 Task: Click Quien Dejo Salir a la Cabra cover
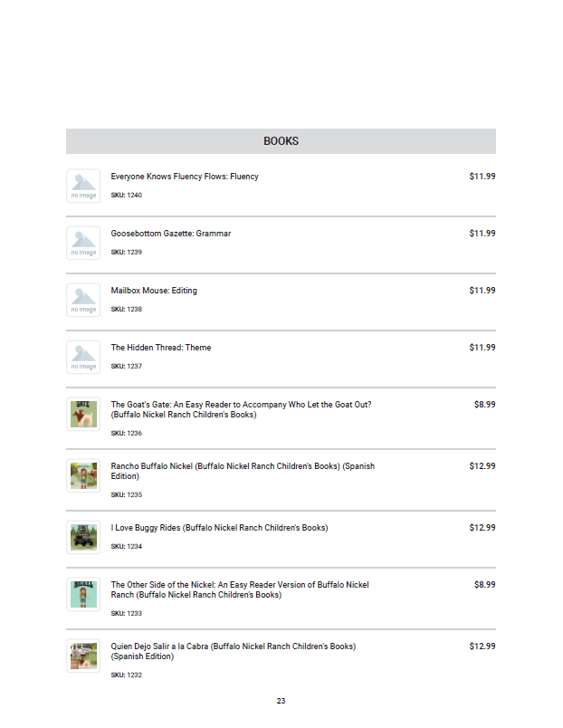(83, 656)
